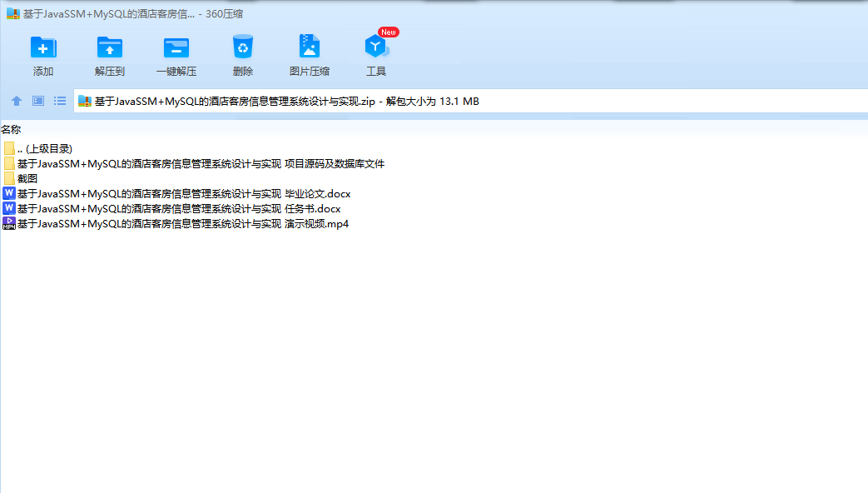Select the '.. (上级目录)' row
Viewport: 868px width, 493px height.
click(x=44, y=148)
